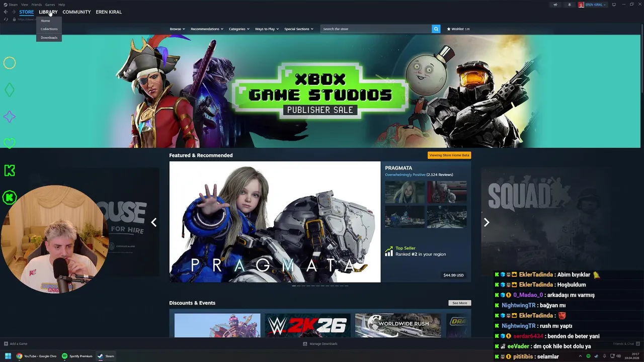Screen dimensions: 644x362
Task: Click the Steam taskbar button
Action: point(106,356)
